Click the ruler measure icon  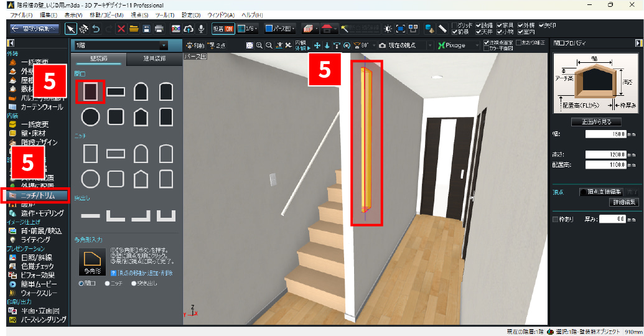point(442,29)
